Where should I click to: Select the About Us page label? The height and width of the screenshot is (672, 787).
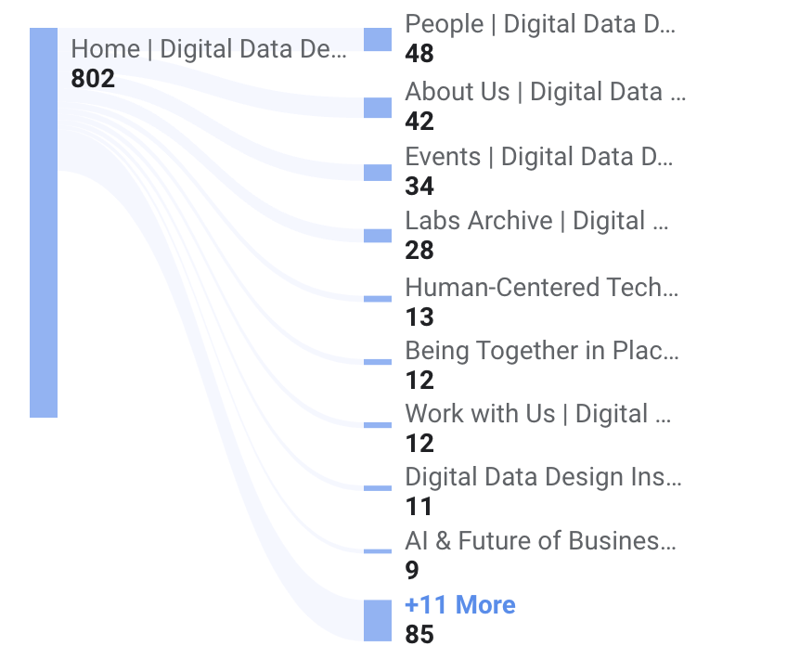(x=546, y=92)
